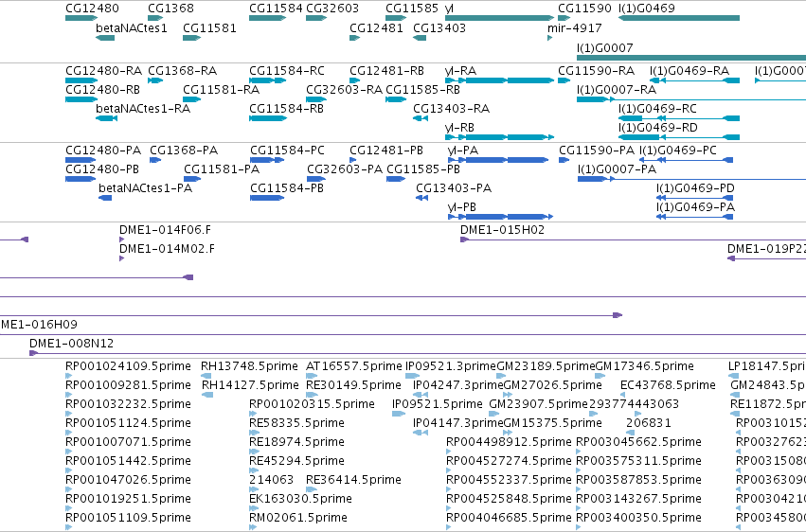Screen dimensions: 806x532
Task: Select protein CG32603-PA
Action: pos(345,168)
